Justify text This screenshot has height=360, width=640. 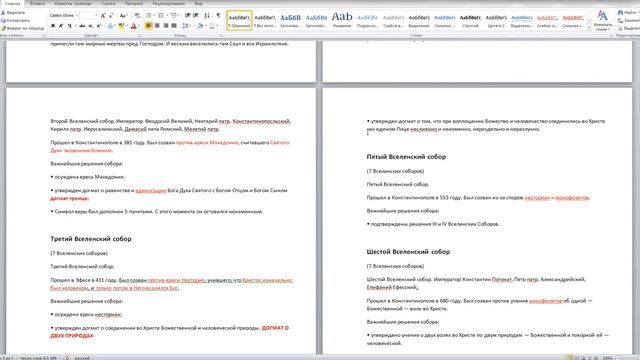click(x=174, y=26)
